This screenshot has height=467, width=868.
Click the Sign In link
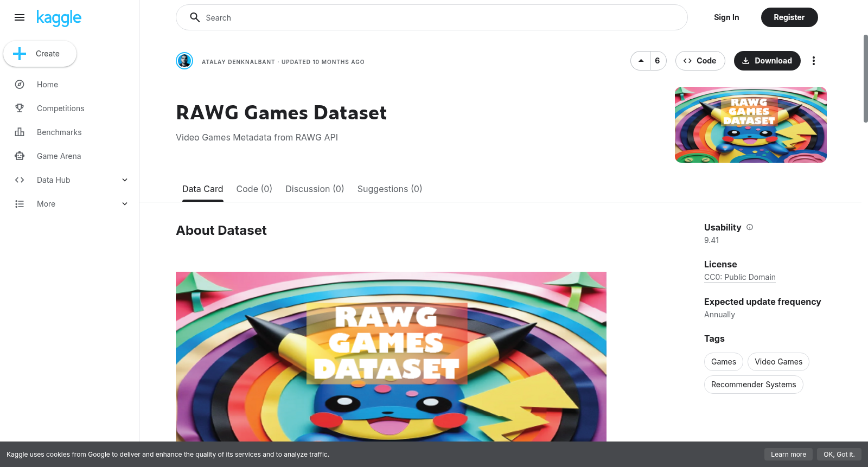point(726,17)
